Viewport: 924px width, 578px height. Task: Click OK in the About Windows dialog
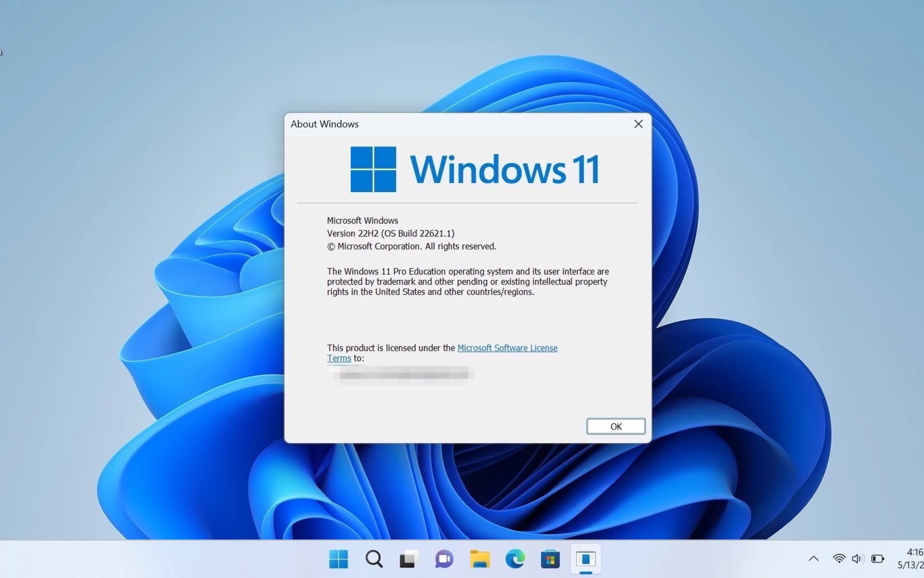click(616, 426)
